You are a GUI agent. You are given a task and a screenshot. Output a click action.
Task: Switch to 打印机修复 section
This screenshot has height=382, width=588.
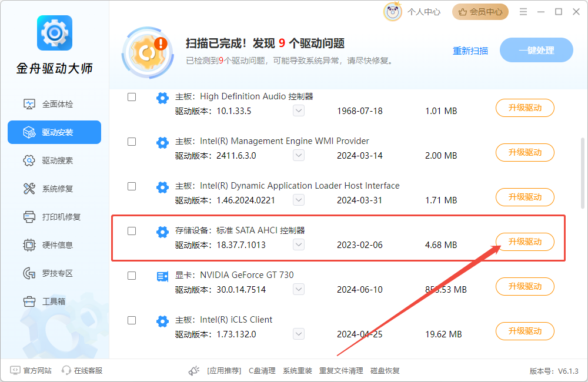(54, 217)
